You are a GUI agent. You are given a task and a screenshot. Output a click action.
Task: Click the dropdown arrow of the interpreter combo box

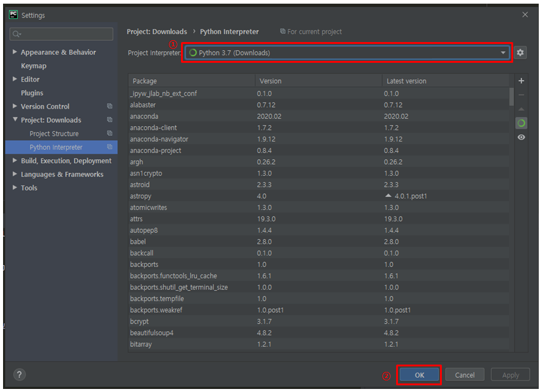tap(503, 52)
